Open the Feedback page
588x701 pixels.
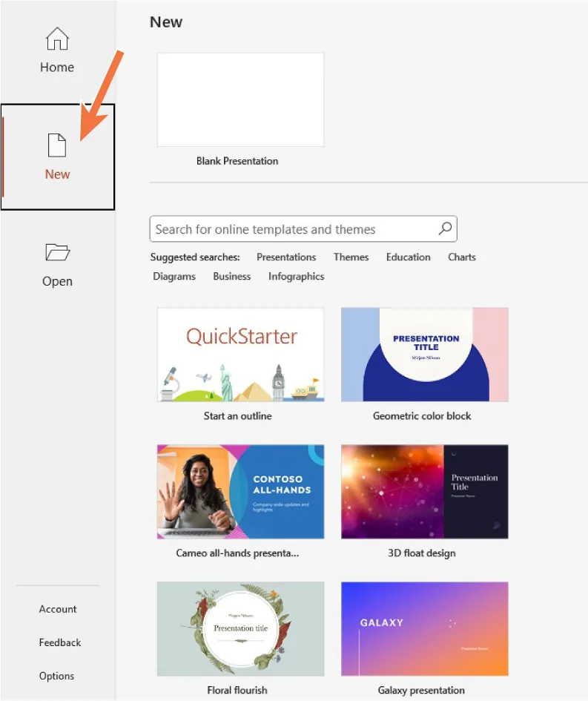60,642
